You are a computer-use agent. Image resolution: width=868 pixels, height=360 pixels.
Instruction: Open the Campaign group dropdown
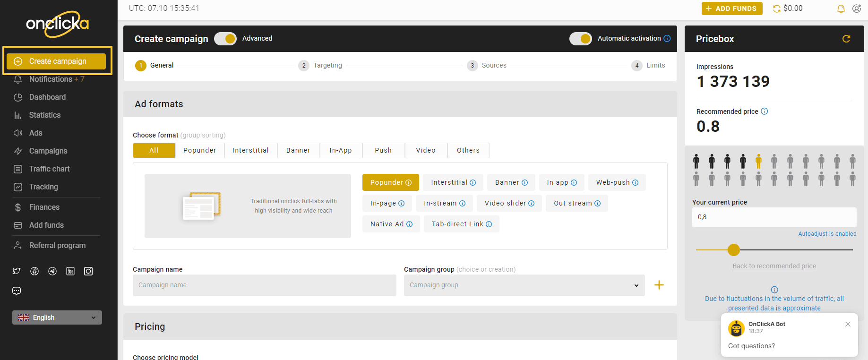pyautogui.click(x=524, y=285)
